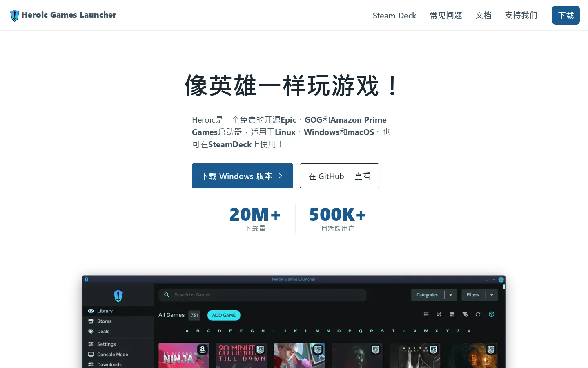Screen dimensions: 588x368
Task: Open the Steam Deck nav item
Action: [x=394, y=16]
